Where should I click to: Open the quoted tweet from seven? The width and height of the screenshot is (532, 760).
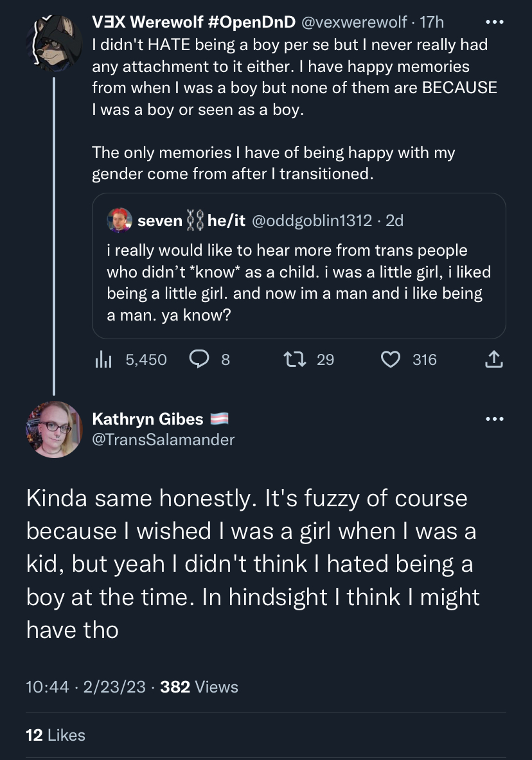[x=299, y=265]
